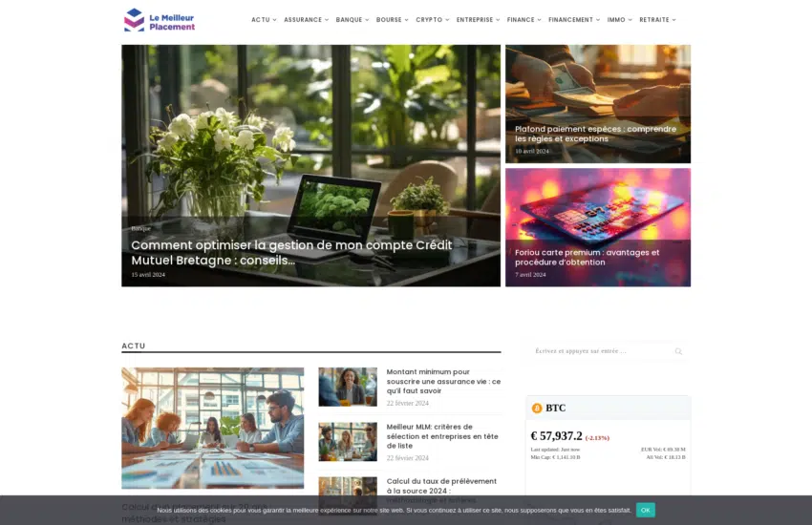Image resolution: width=812 pixels, height=525 pixels.
Task: Open the Foriou carte premium article
Action: [587, 258]
